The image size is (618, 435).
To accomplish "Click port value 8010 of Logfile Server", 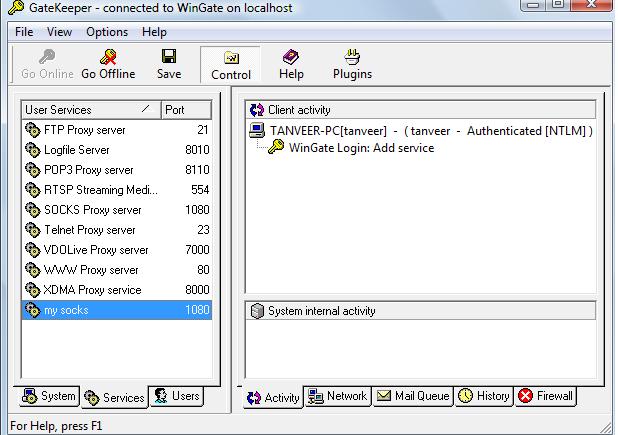I will [197, 150].
